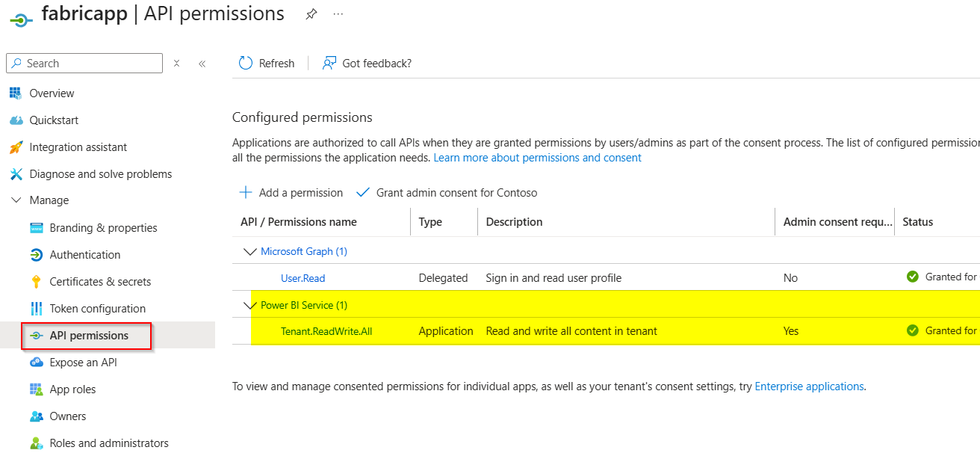Open the Microsoft Graph (1) link
Image resolution: width=980 pixels, height=459 pixels.
click(304, 252)
